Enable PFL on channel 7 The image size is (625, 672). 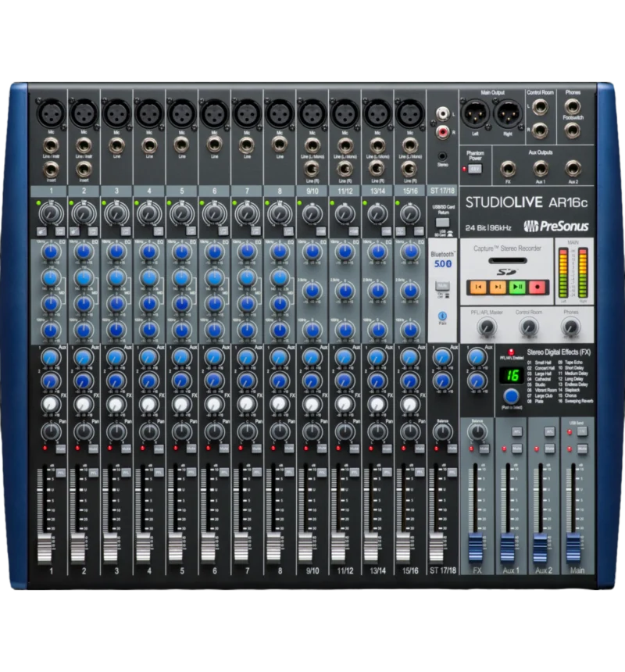[x=256, y=474]
